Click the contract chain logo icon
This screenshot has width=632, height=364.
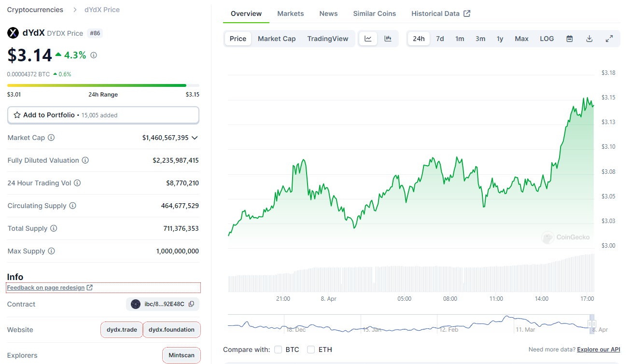(136, 304)
